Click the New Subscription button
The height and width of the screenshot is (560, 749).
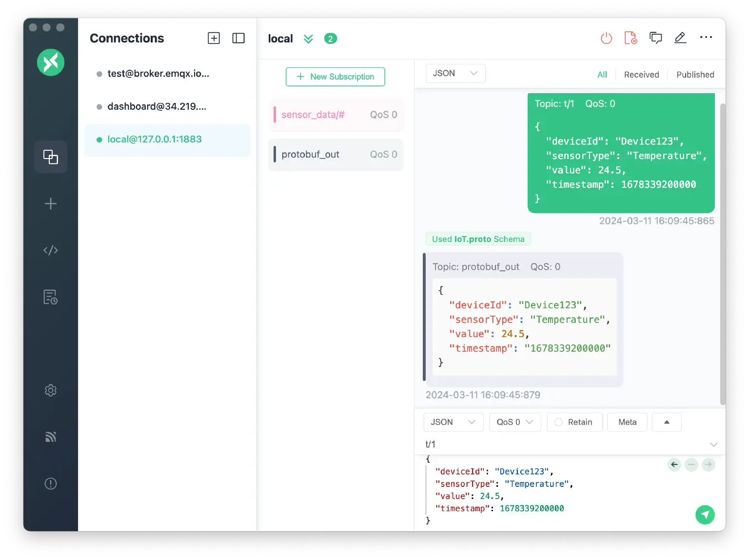tap(335, 77)
